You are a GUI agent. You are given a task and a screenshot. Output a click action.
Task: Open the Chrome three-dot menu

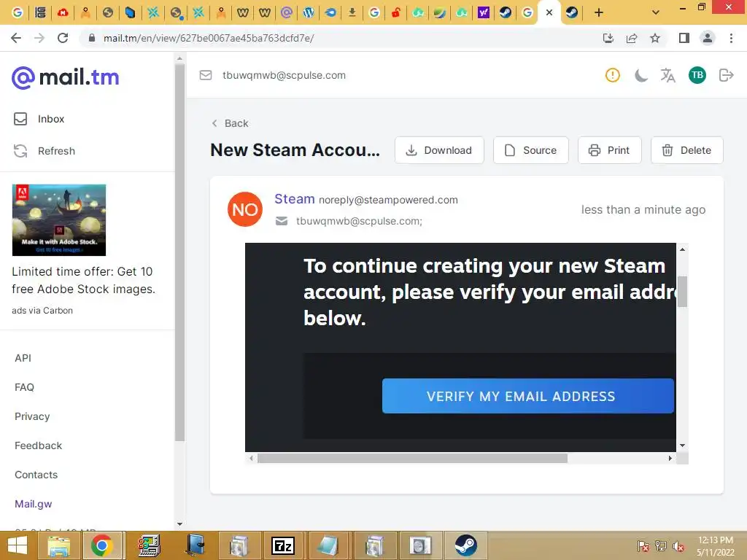click(731, 38)
